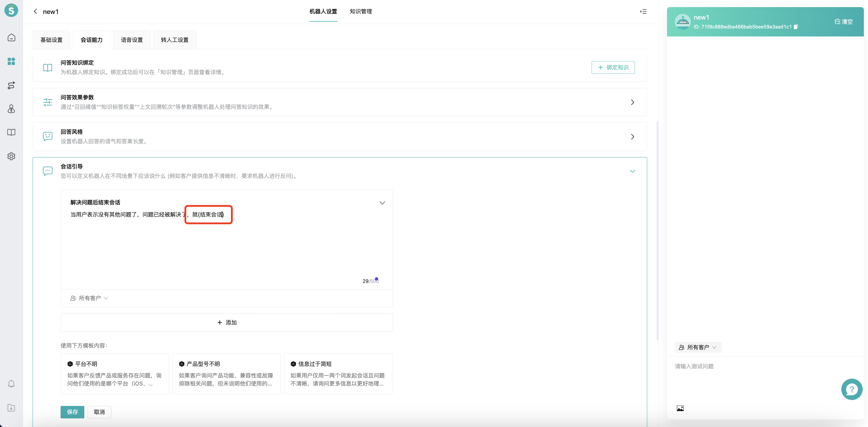The width and height of the screenshot is (868, 427).
Task: Expand the 回答风格 section arrow
Action: 632,137
